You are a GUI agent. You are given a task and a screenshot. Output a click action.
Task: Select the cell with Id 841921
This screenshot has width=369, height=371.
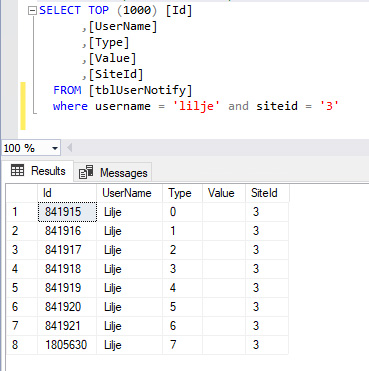pyautogui.click(x=67, y=326)
